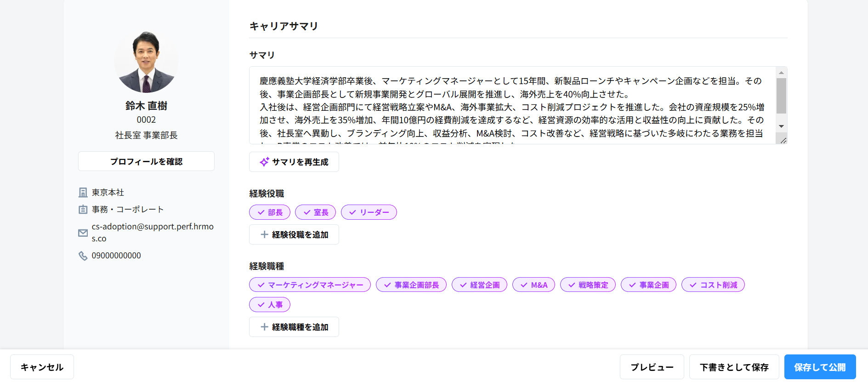Uncheck the コスト削減 job type chip
Image resolution: width=868 pixels, height=382 pixels.
713,285
